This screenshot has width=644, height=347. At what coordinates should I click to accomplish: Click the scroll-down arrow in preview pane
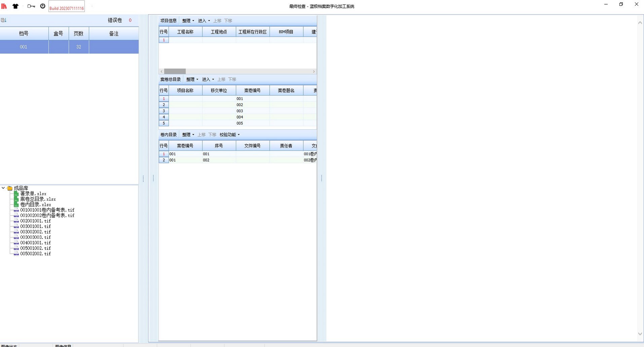pos(640,334)
